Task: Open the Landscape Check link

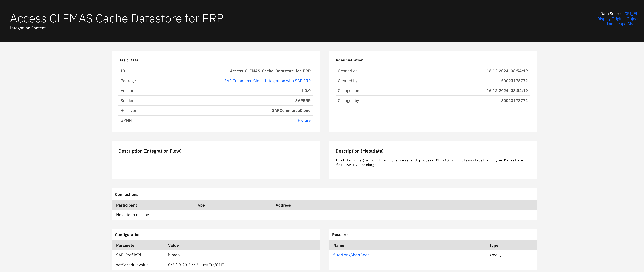Action: (x=623, y=24)
